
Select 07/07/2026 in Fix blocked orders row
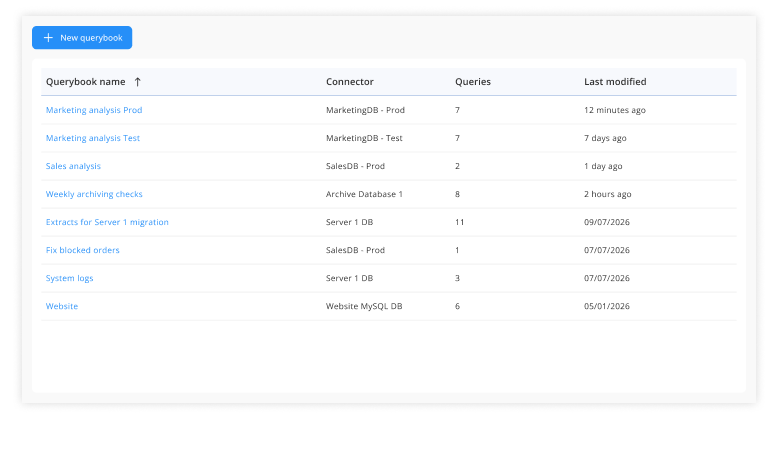coord(607,250)
